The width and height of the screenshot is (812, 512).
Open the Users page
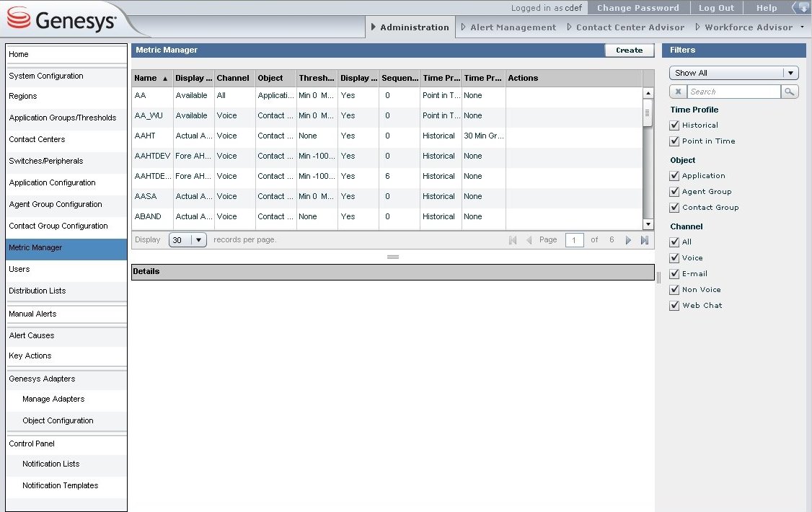pyautogui.click(x=66, y=269)
